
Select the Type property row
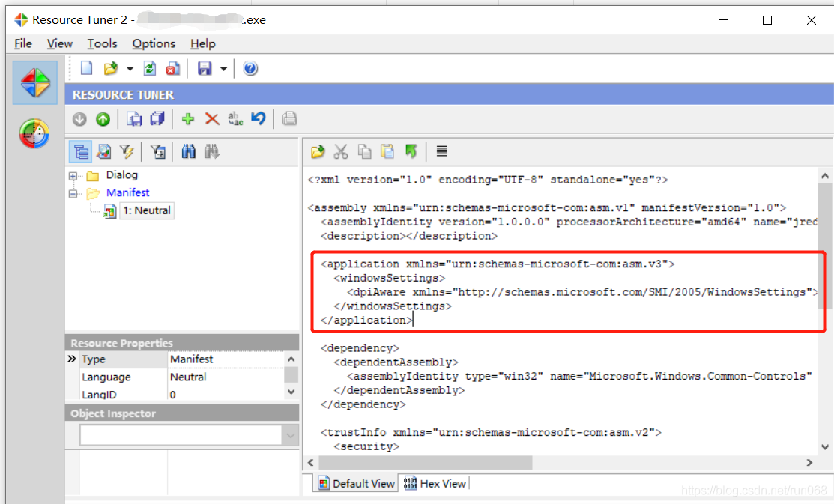coord(181,359)
